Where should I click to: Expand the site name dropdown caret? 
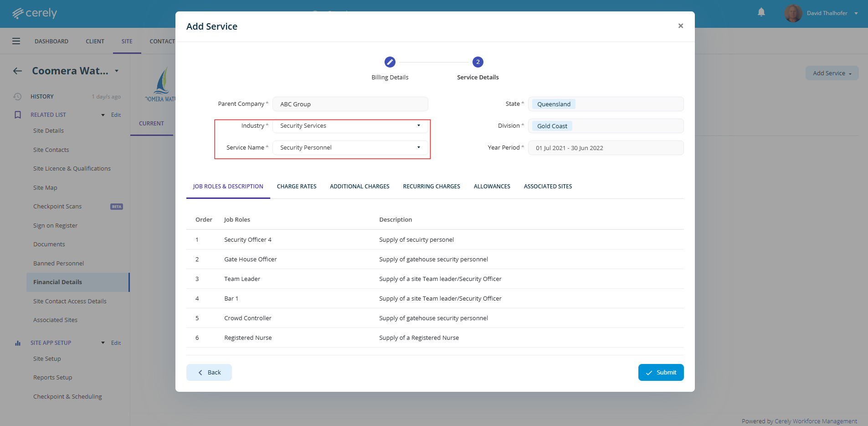tap(117, 71)
